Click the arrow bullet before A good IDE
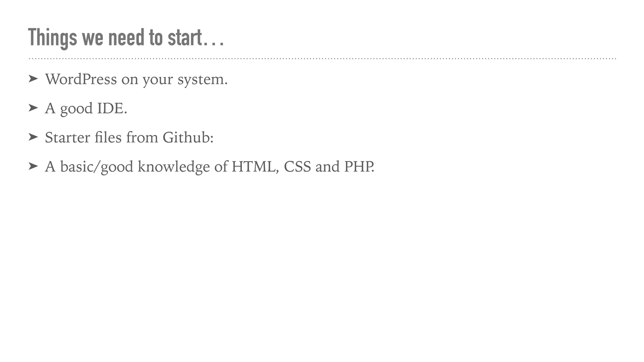The width and height of the screenshot is (644, 362). [x=33, y=108]
